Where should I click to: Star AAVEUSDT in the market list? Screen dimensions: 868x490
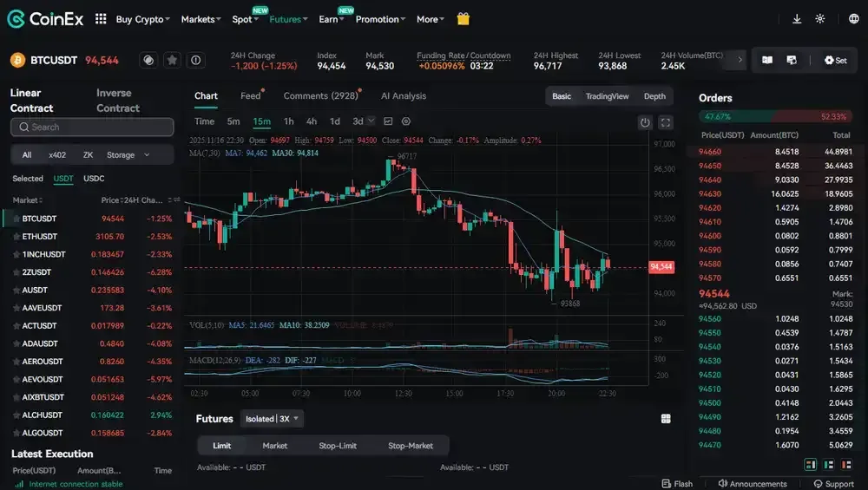[16, 308]
